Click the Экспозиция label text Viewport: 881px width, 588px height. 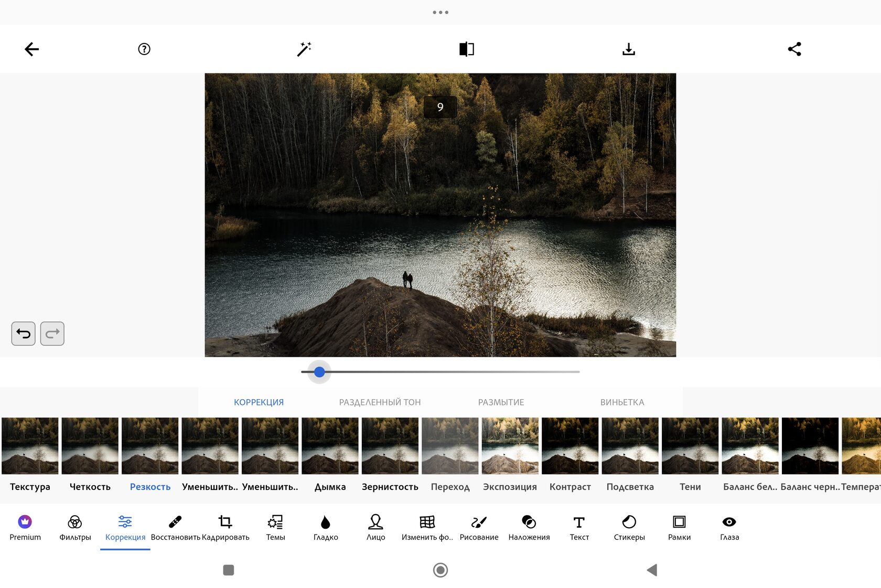[510, 487]
